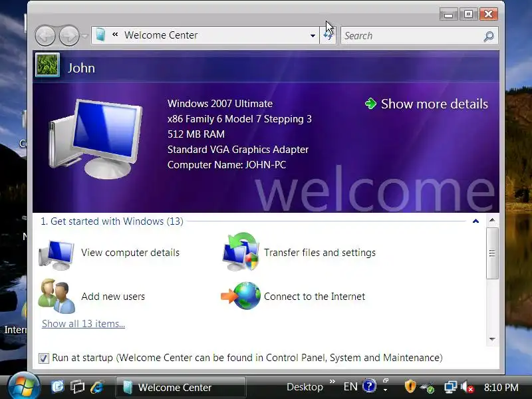The image size is (532, 399).
Task: Click the Welcome Center address bar icon
Action: pyautogui.click(x=100, y=35)
